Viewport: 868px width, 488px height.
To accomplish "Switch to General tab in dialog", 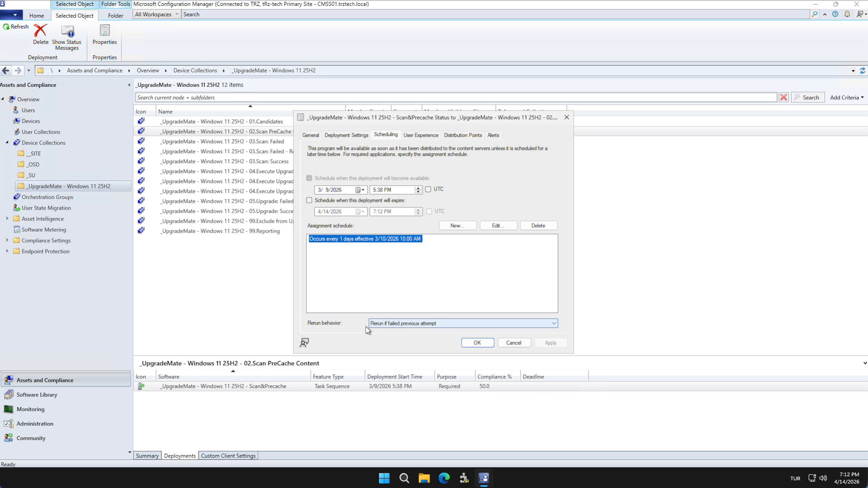I will (311, 135).
